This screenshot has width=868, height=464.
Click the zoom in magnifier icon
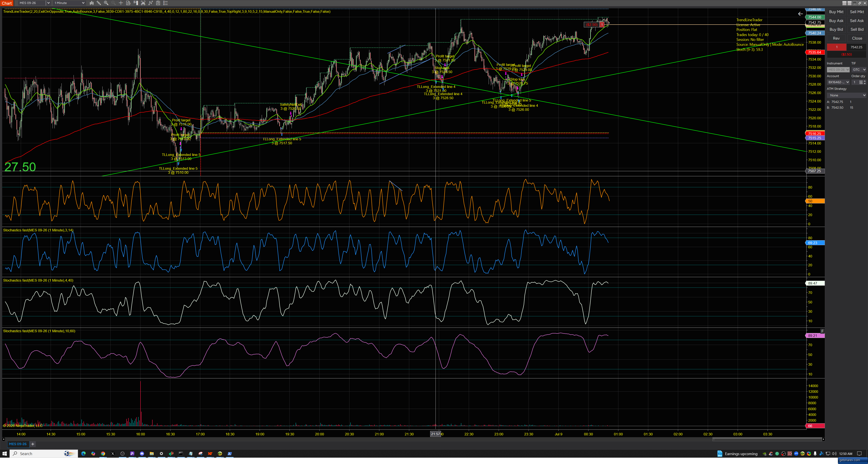click(106, 3)
